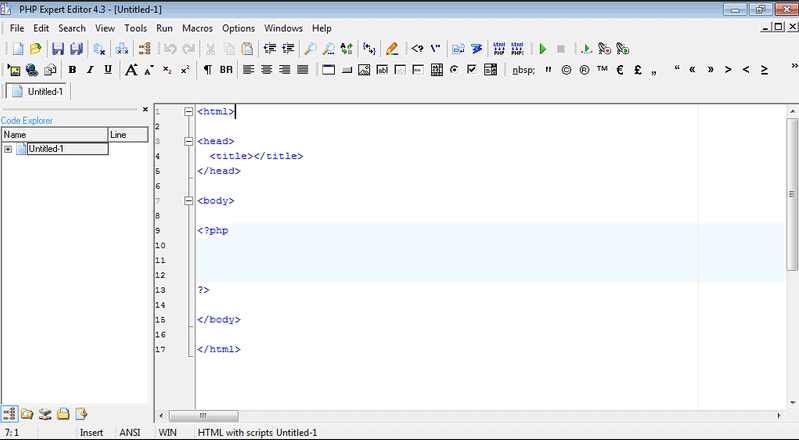799x440 pixels.
Task: Click the Find magnifier icon
Action: [x=310, y=49]
